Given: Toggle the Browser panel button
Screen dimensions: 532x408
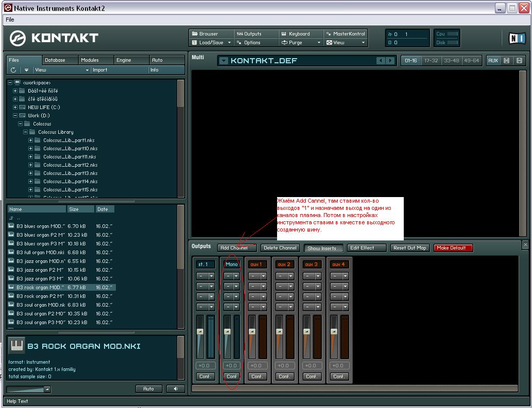Looking at the screenshot, I should 211,34.
